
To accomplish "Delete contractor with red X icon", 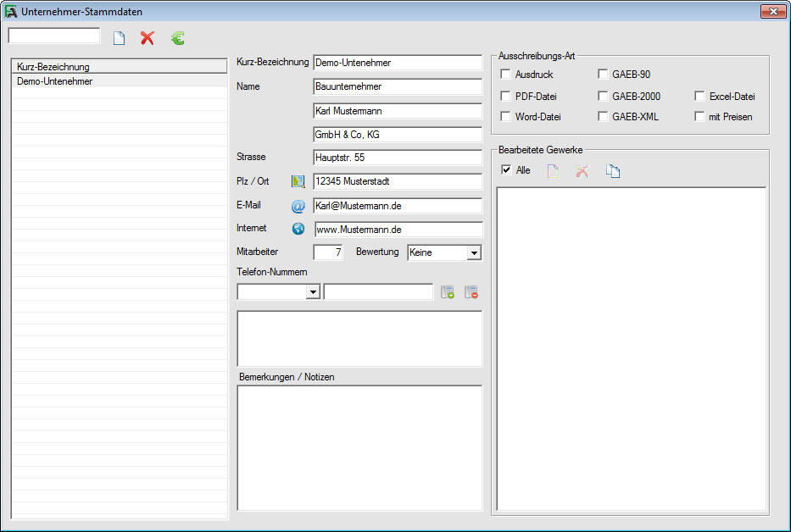I will 148,38.
